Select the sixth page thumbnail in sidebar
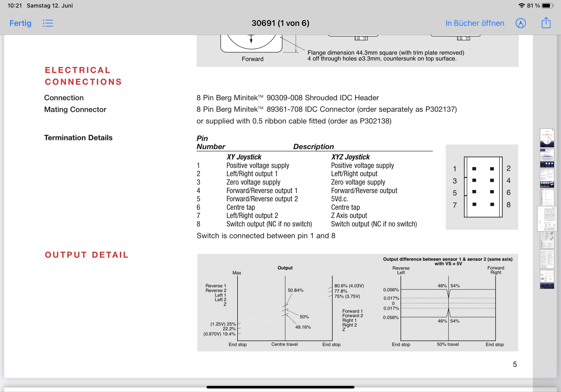Viewport: 561px width, 392px height. tap(547, 240)
